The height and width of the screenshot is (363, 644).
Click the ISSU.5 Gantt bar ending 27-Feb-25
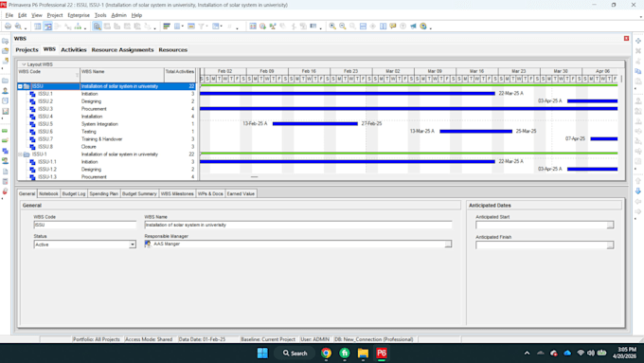[x=315, y=124]
